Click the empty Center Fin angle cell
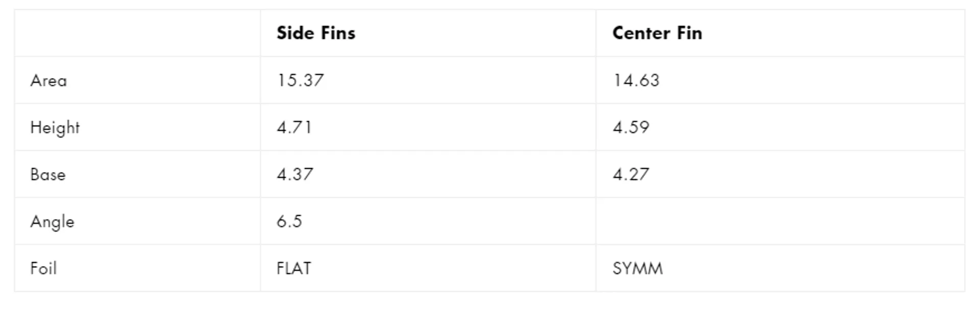The image size is (980, 310). (780, 221)
